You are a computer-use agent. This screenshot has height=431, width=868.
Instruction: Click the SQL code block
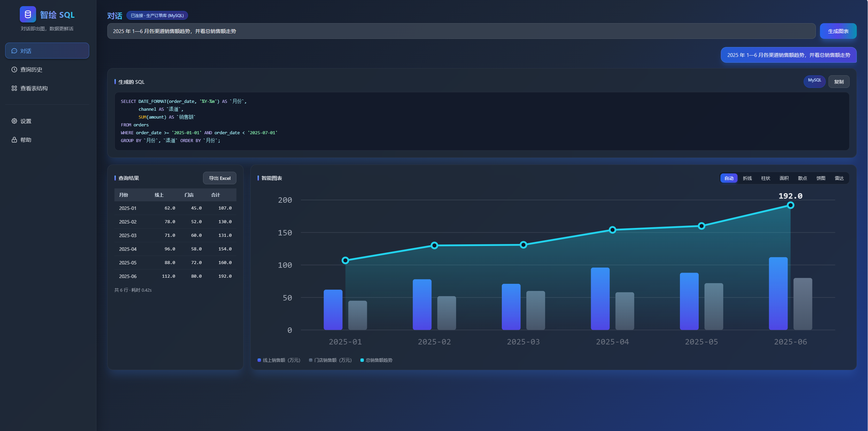pos(482,121)
